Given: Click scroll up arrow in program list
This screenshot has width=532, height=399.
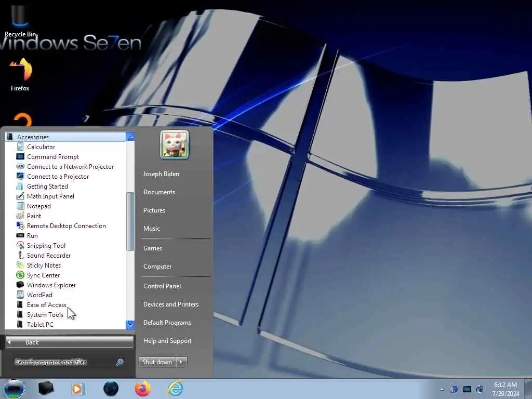Looking at the screenshot, I should tap(130, 137).
